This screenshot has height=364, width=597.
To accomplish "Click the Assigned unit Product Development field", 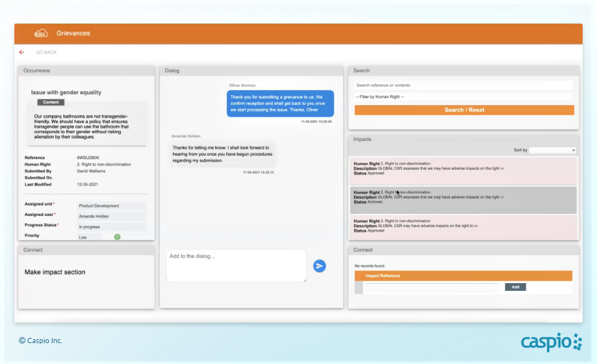I will tap(111, 205).
